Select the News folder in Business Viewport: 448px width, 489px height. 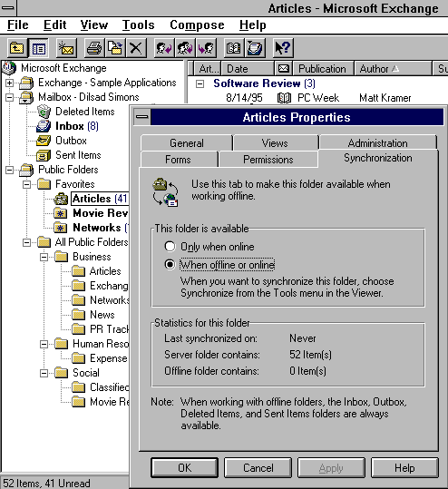click(x=102, y=315)
